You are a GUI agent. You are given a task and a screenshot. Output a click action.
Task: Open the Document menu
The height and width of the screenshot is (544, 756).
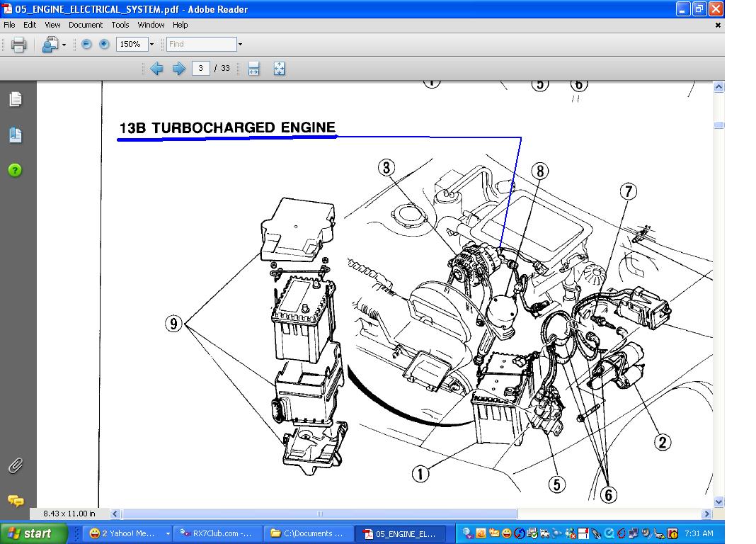(x=86, y=25)
